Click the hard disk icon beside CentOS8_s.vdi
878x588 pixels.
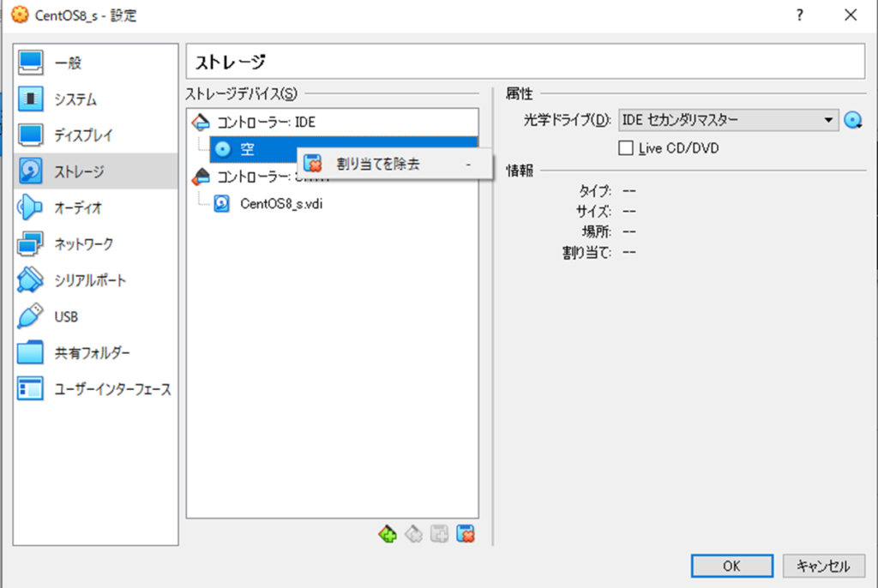[x=222, y=204]
